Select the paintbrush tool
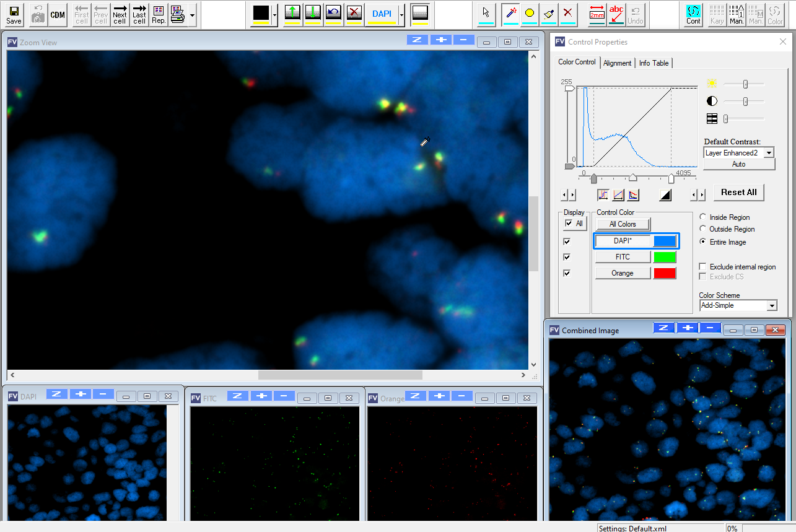Viewport: 796px width, 532px height. pos(549,15)
